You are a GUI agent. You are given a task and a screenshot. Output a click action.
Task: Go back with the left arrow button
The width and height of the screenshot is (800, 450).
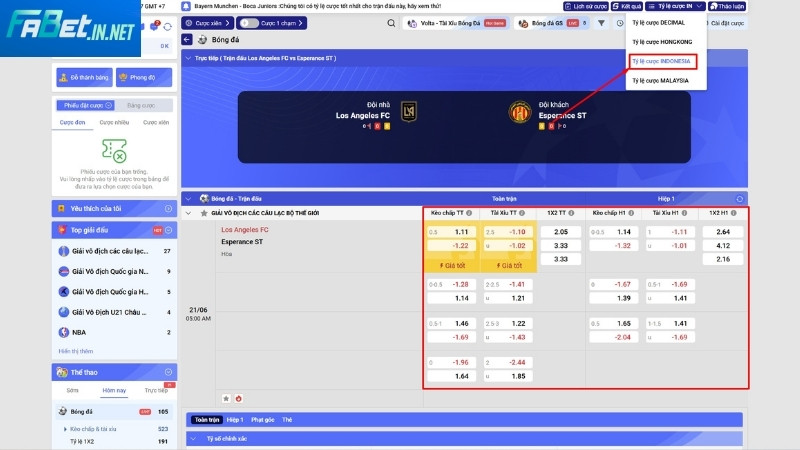click(x=187, y=40)
